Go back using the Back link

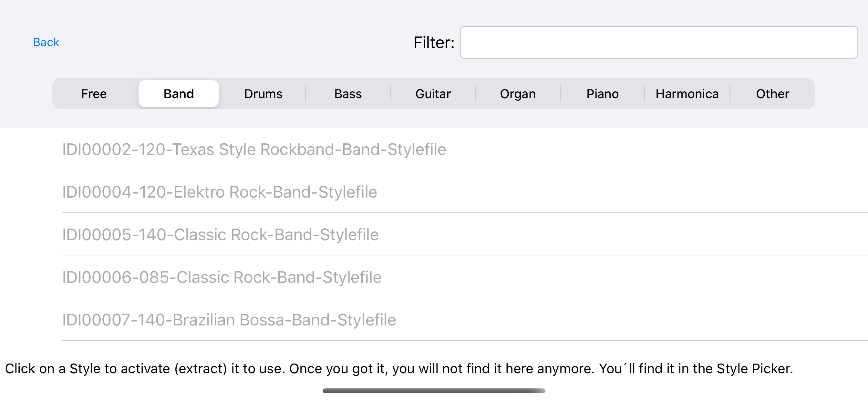[x=46, y=42]
